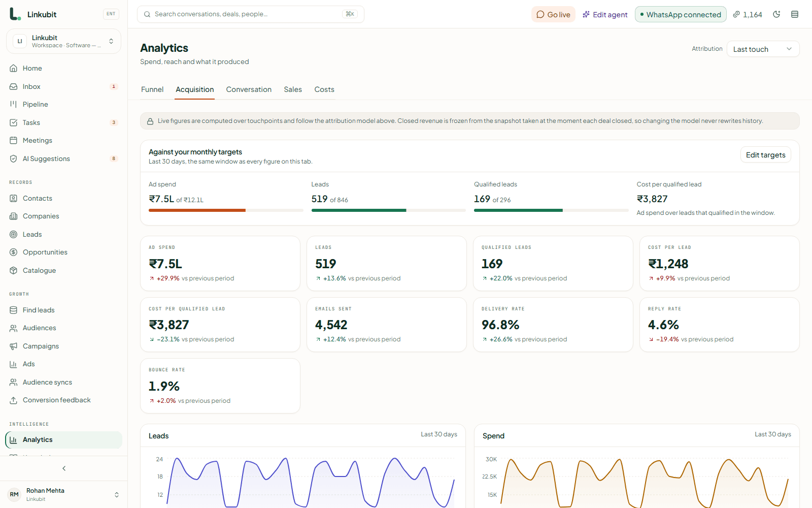Open Opportunities records
This screenshot has height=508, width=812.
pos(63,252)
